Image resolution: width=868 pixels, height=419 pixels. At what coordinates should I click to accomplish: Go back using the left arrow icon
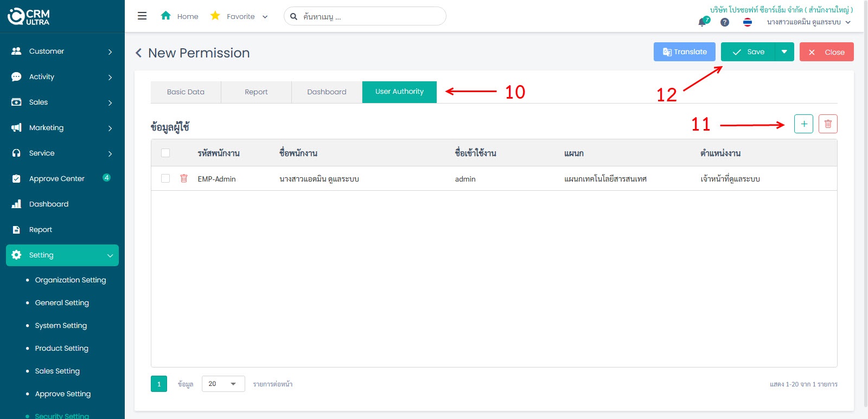tap(139, 53)
